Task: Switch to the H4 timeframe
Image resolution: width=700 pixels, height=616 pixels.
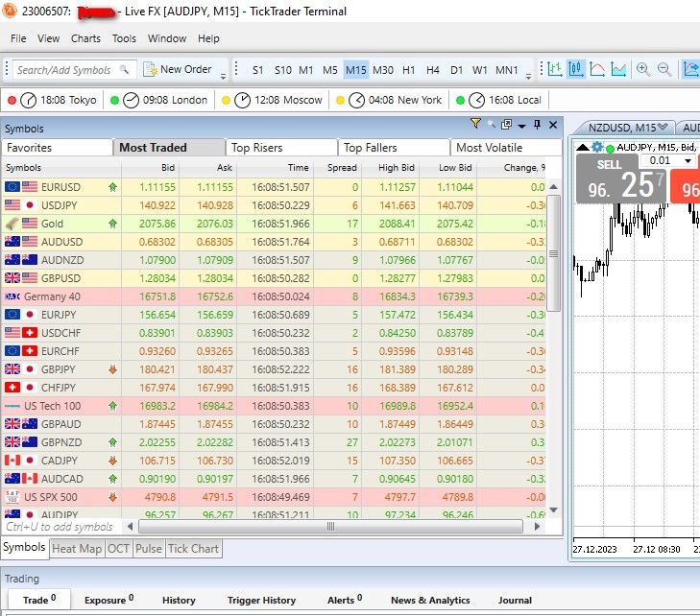Action: (433, 70)
